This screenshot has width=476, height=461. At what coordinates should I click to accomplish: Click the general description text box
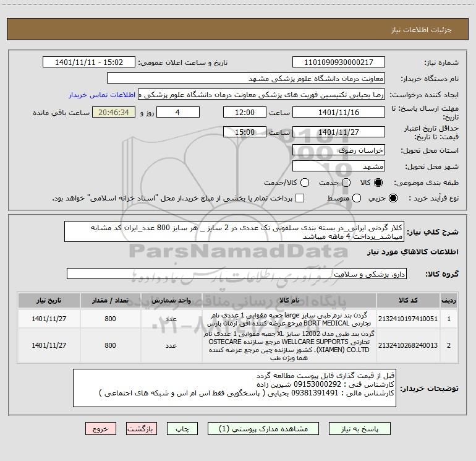click(x=234, y=232)
